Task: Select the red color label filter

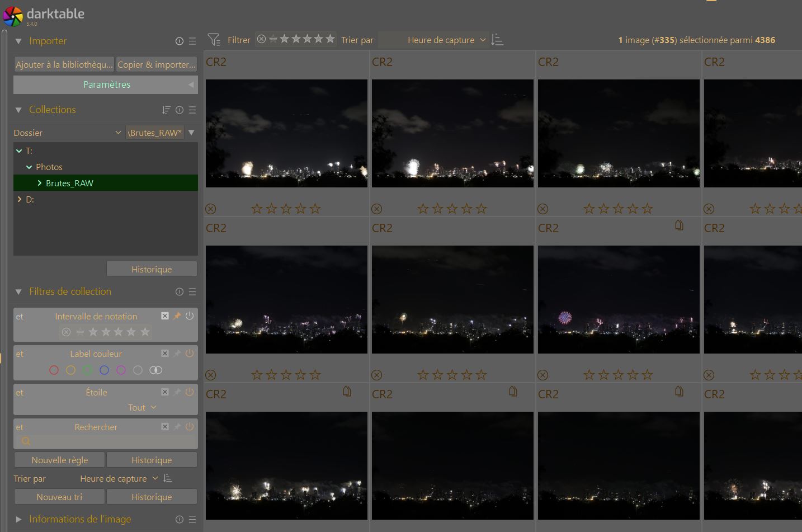Action: click(x=54, y=370)
